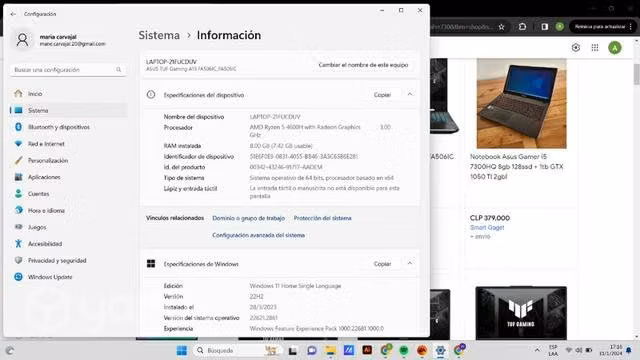Click Cambiar el nombre de este equipo
The image size is (640, 360).
pos(363,65)
